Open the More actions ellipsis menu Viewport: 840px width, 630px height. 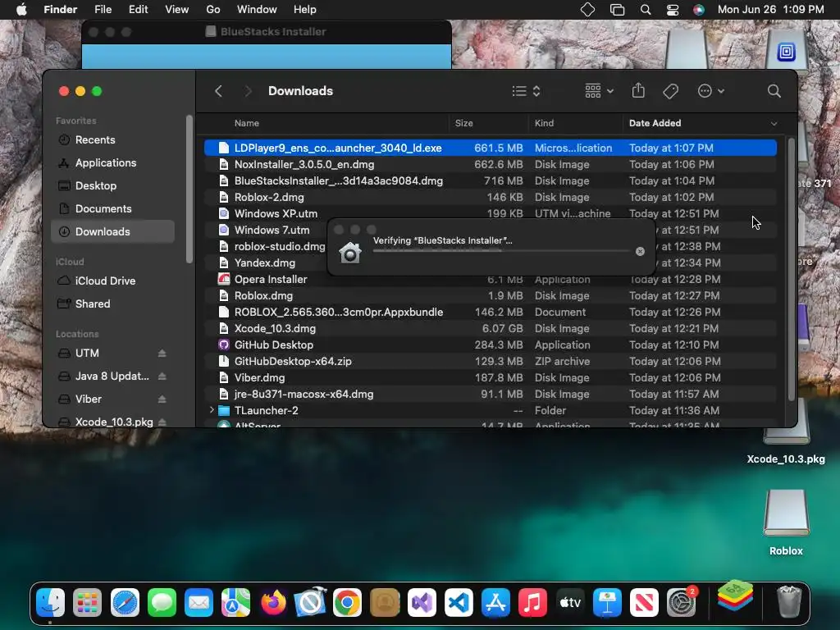click(x=711, y=91)
